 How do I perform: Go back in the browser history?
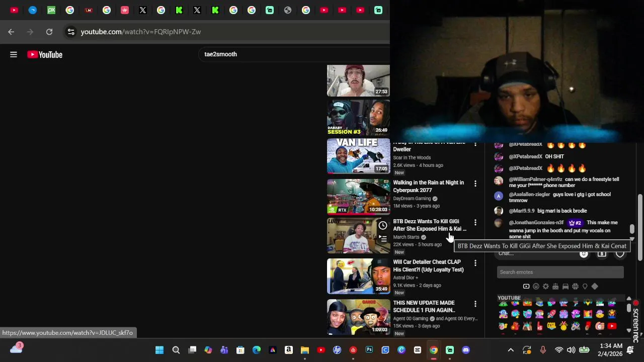[11, 32]
